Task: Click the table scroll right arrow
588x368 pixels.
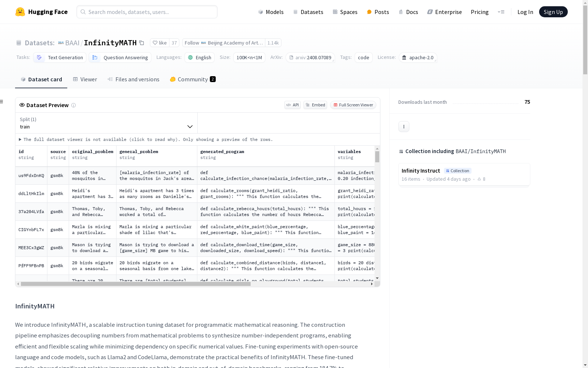Action: pyautogui.click(x=372, y=284)
